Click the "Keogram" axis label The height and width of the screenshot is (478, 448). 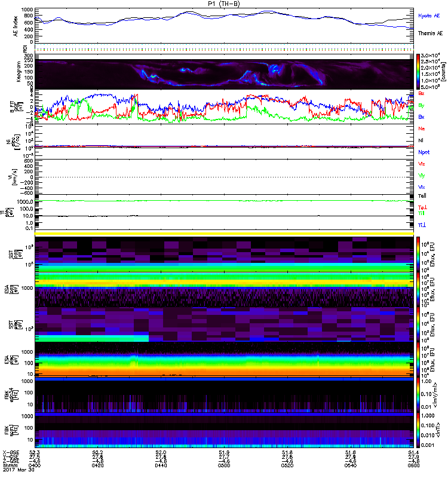tap(19, 71)
